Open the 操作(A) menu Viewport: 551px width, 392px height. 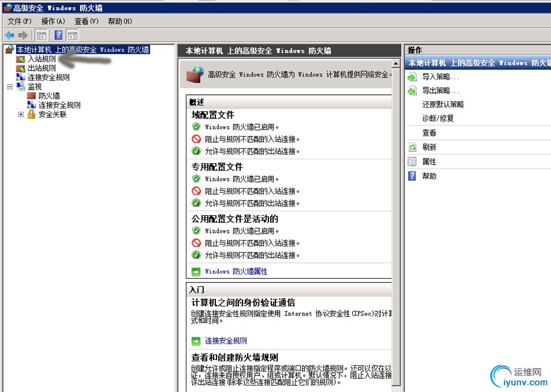point(53,21)
